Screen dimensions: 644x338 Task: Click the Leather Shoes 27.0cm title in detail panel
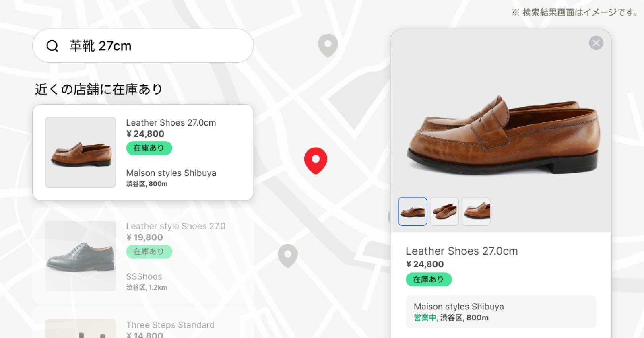click(462, 251)
